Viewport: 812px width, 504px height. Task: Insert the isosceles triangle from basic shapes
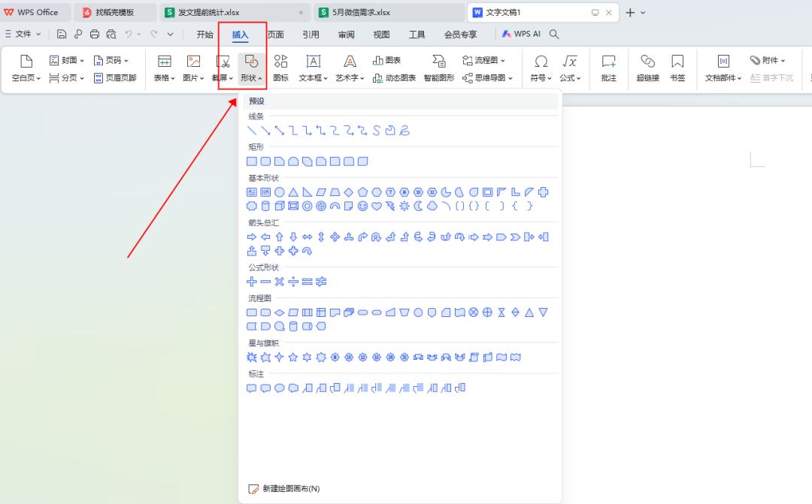pos(294,192)
